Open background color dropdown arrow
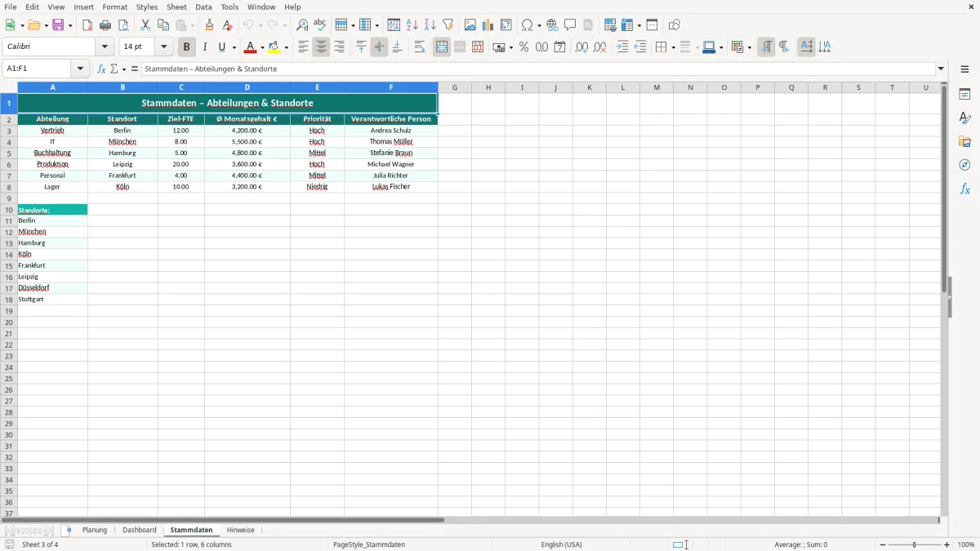The width and height of the screenshot is (980, 551). click(x=287, y=47)
